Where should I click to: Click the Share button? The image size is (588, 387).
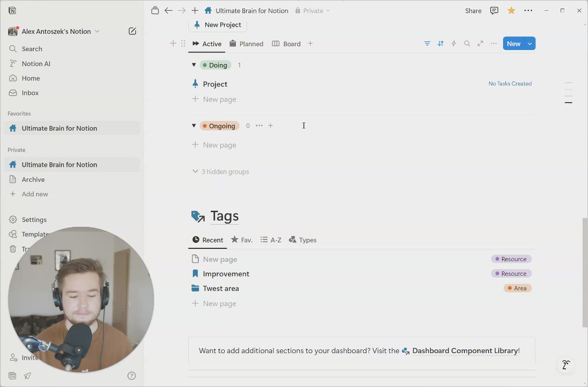tap(474, 11)
